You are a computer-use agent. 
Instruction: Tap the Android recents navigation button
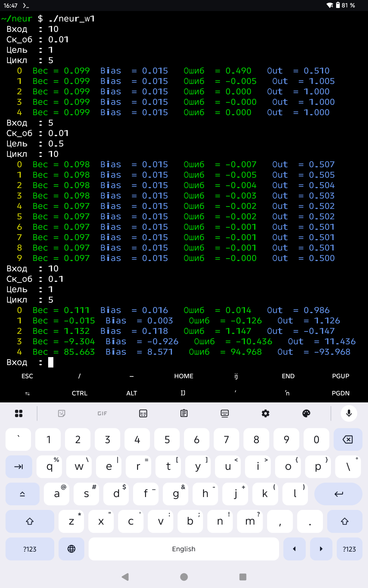[x=243, y=577]
